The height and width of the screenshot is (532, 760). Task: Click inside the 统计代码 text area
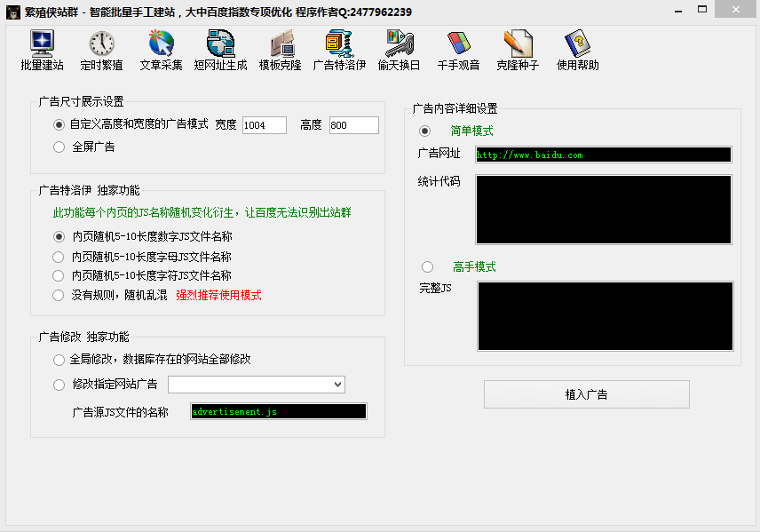point(604,210)
